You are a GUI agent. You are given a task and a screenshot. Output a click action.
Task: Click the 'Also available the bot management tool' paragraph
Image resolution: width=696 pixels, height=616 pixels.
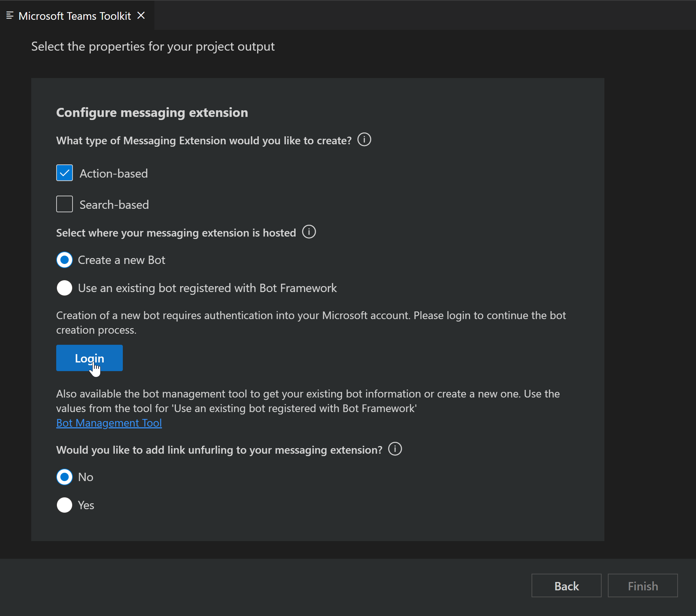point(308,401)
